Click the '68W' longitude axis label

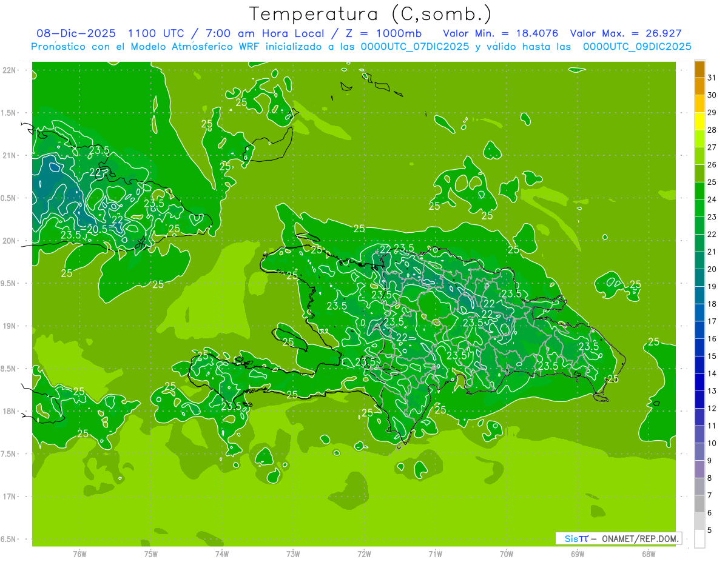pos(649,554)
